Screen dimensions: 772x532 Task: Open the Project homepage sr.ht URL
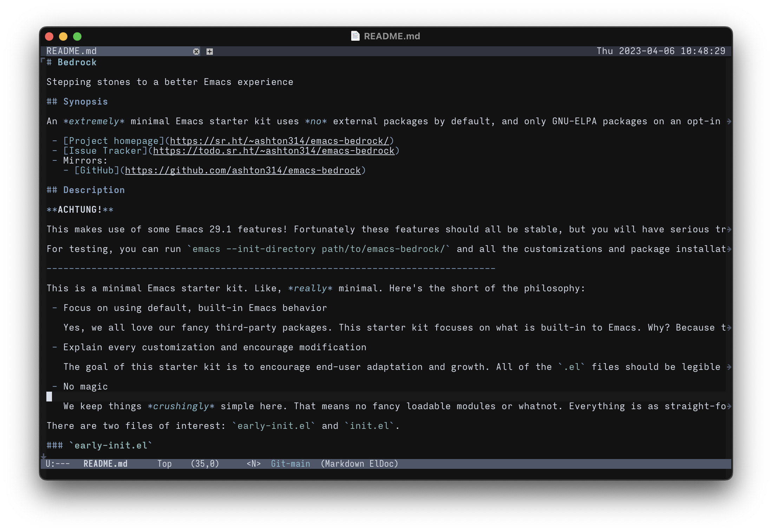280,141
